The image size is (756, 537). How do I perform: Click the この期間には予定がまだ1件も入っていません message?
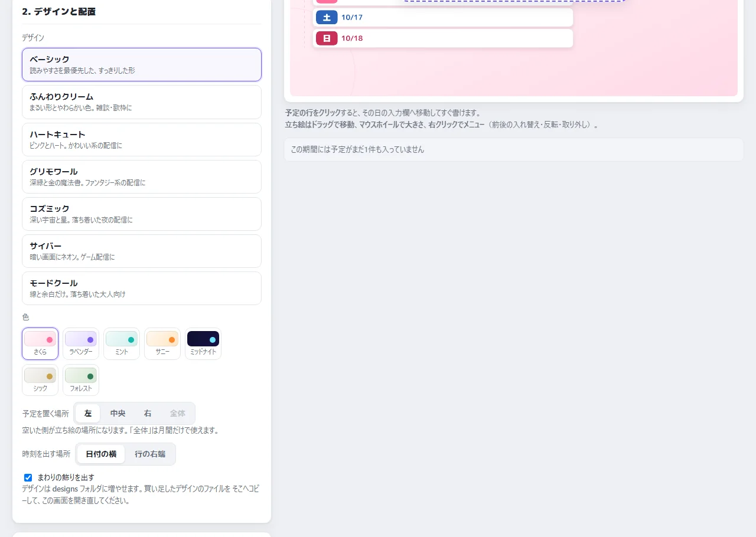click(x=513, y=149)
